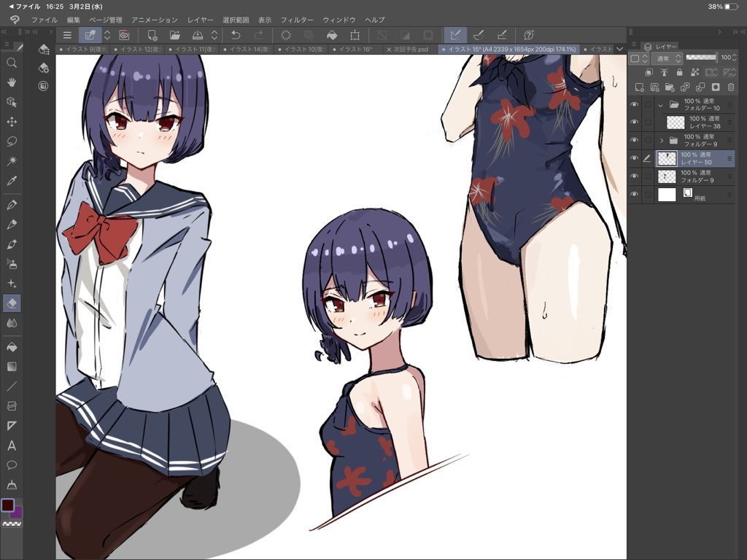The width and height of the screenshot is (747, 560).
Task: Open the save options up-down arrows
Action: coord(214,35)
